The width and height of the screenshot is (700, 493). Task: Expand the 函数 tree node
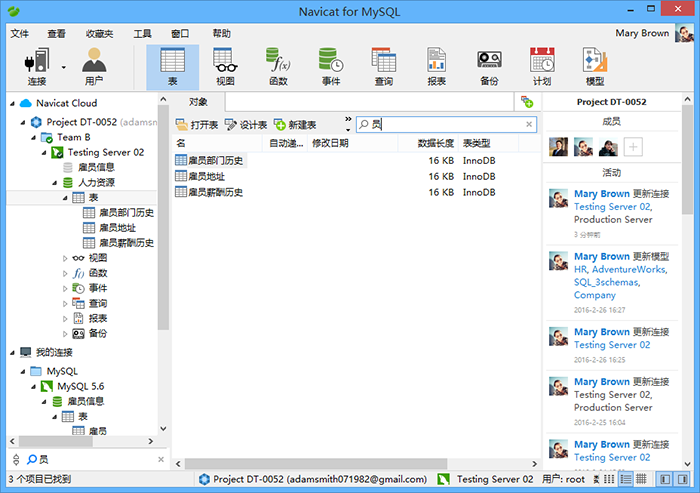pyautogui.click(x=65, y=273)
